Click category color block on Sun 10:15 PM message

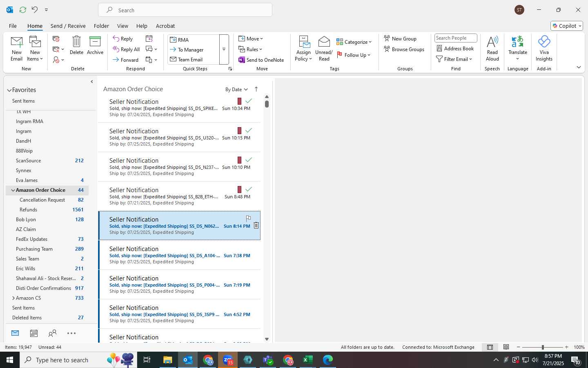coord(239,130)
